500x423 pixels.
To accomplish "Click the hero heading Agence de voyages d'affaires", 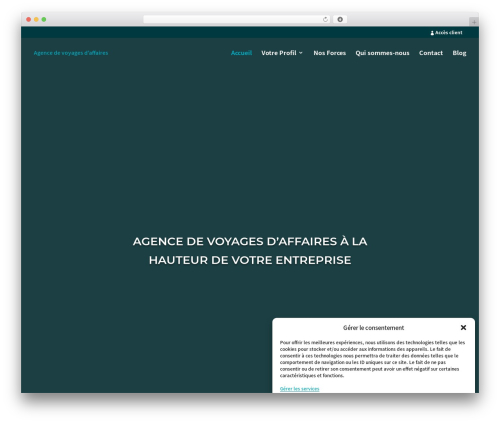I will point(250,251).
